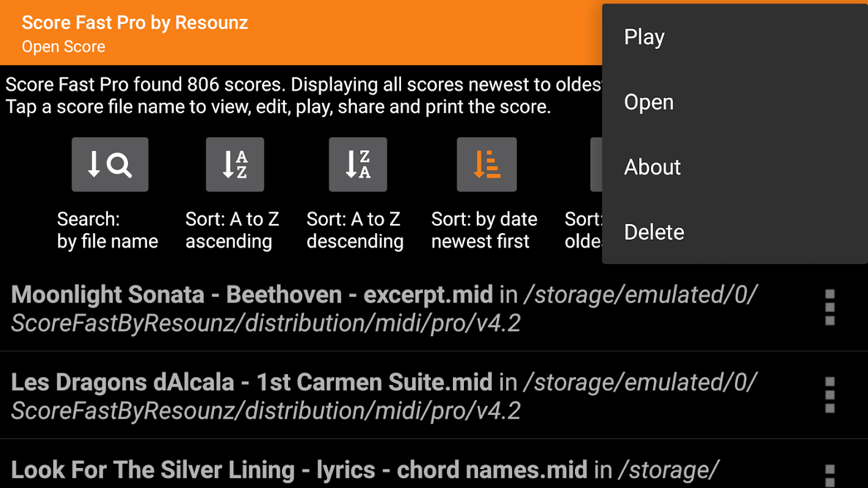Tap the 'Sort: A to Z ascending' label
This screenshot has height=488, width=868.
[232, 231]
